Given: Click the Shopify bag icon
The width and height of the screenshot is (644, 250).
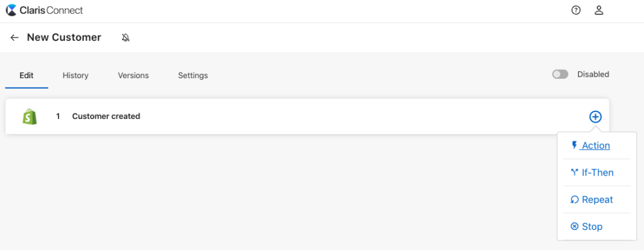Looking at the screenshot, I should tap(30, 116).
